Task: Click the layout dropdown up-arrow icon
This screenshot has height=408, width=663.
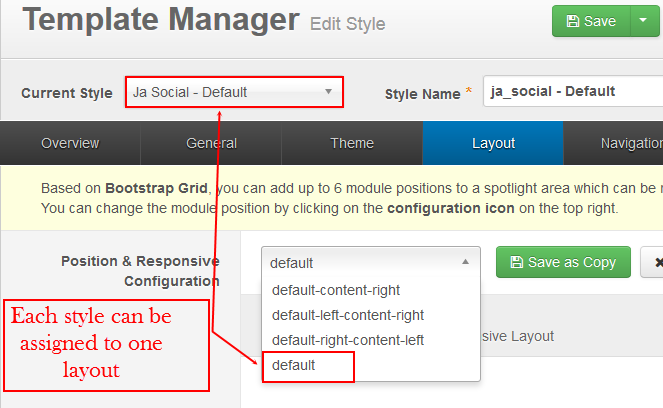Action: pyautogui.click(x=465, y=262)
